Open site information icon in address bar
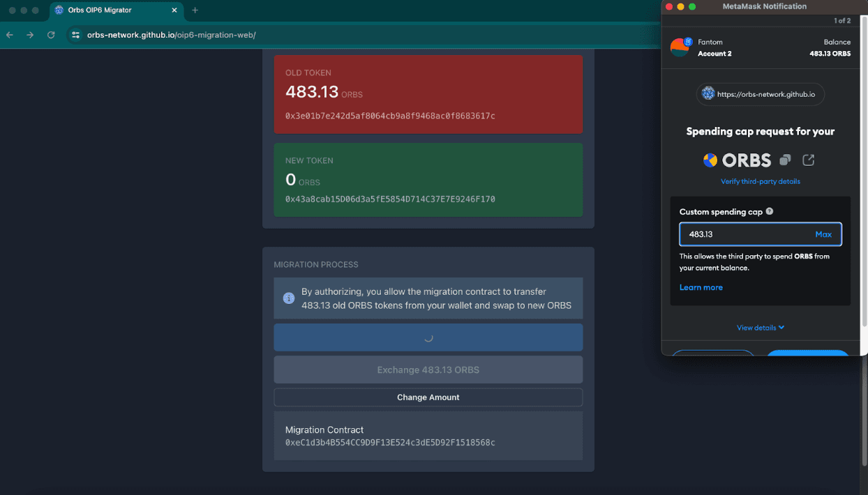 [76, 35]
